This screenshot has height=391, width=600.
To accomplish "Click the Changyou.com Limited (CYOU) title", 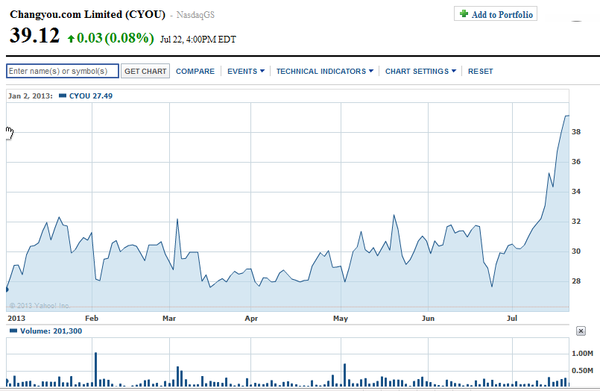I will (x=88, y=15).
